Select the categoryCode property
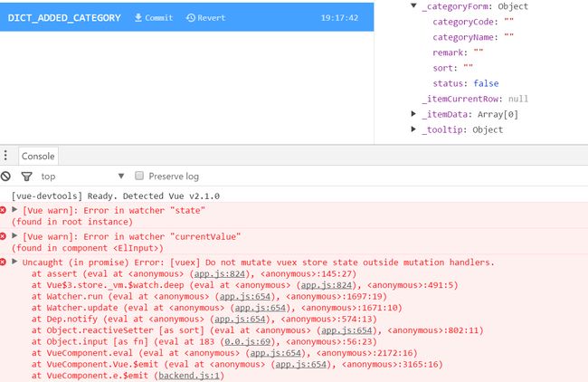 coord(473,22)
